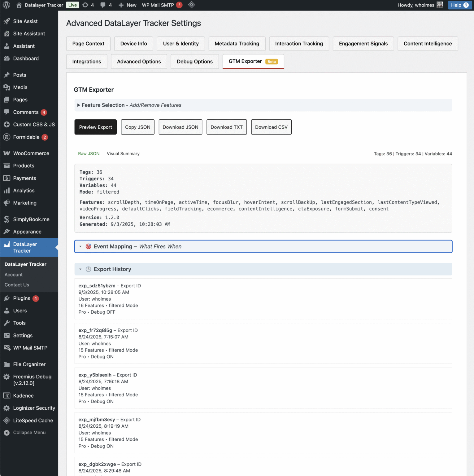Click the Site Assist rocket icon

[x=7, y=21]
